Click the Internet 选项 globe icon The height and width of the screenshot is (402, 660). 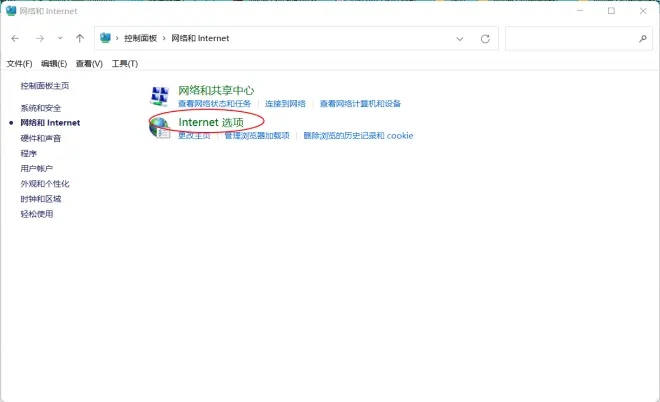[x=160, y=128]
